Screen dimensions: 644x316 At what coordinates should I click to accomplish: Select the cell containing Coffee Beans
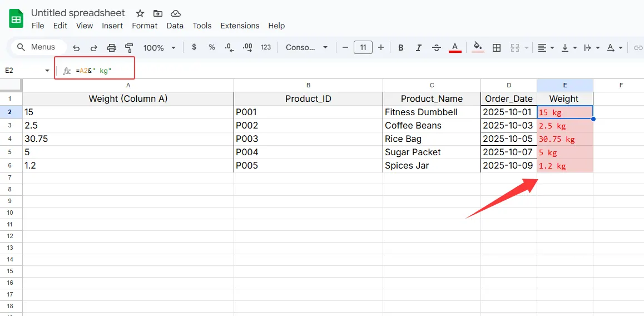[431, 126]
